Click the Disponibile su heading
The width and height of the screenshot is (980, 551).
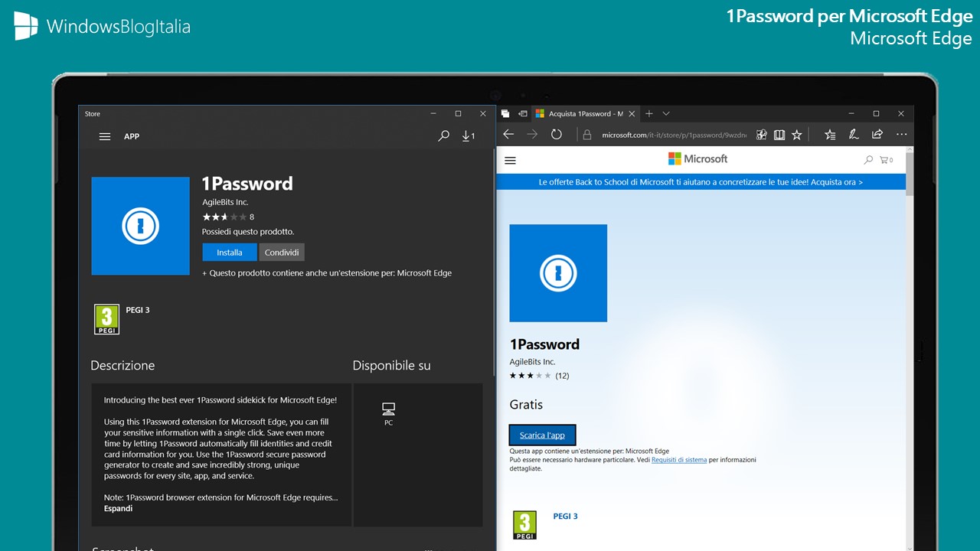391,366
